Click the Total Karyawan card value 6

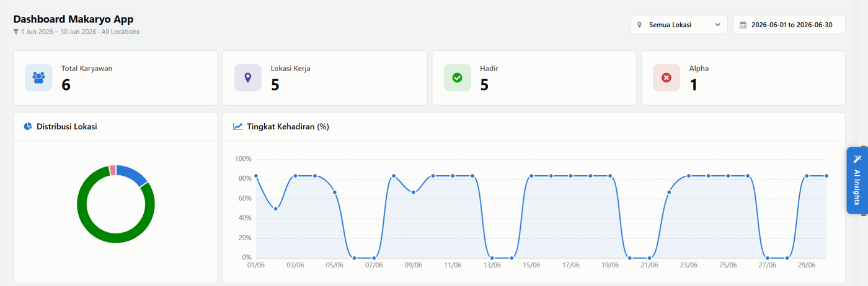pos(66,85)
